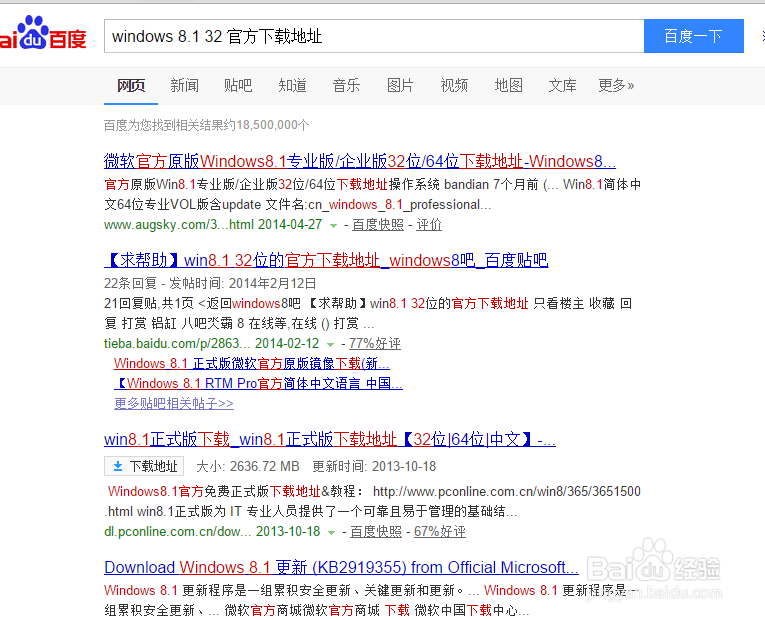The height and width of the screenshot is (620, 765).
Task: Click text 22条回复 - 发帖时间: 2014年2月12日
Action: (x=210, y=283)
